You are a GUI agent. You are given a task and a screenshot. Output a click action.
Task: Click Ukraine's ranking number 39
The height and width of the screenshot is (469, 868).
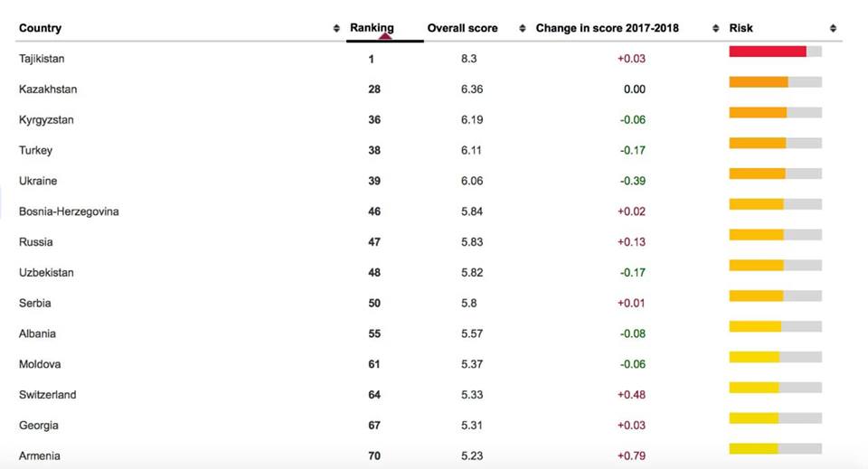[x=374, y=181]
